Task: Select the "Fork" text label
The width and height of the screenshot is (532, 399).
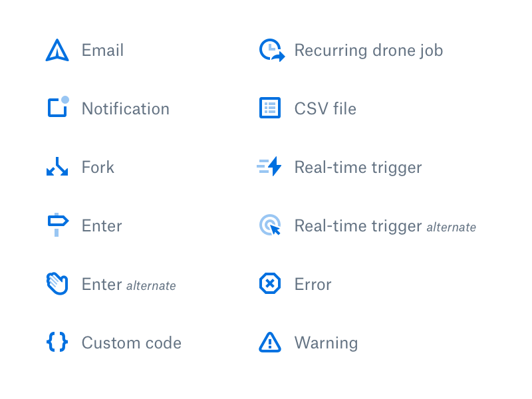Action: click(98, 168)
